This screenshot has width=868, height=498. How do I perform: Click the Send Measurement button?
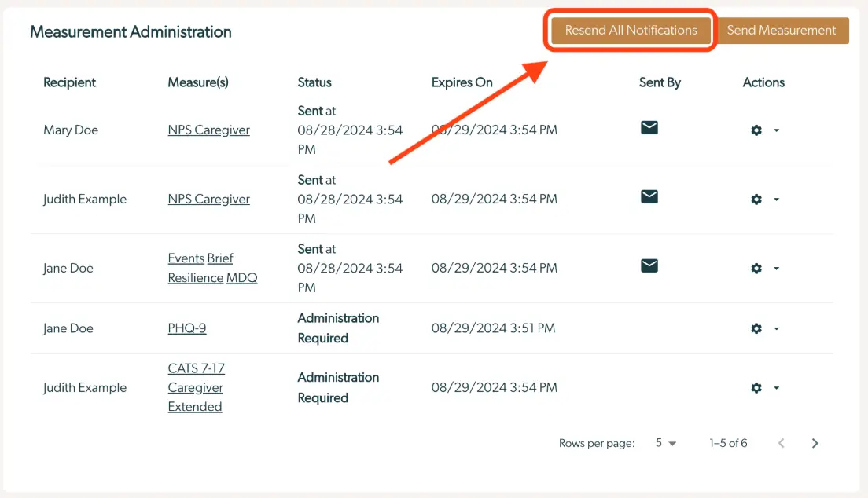point(782,31)
